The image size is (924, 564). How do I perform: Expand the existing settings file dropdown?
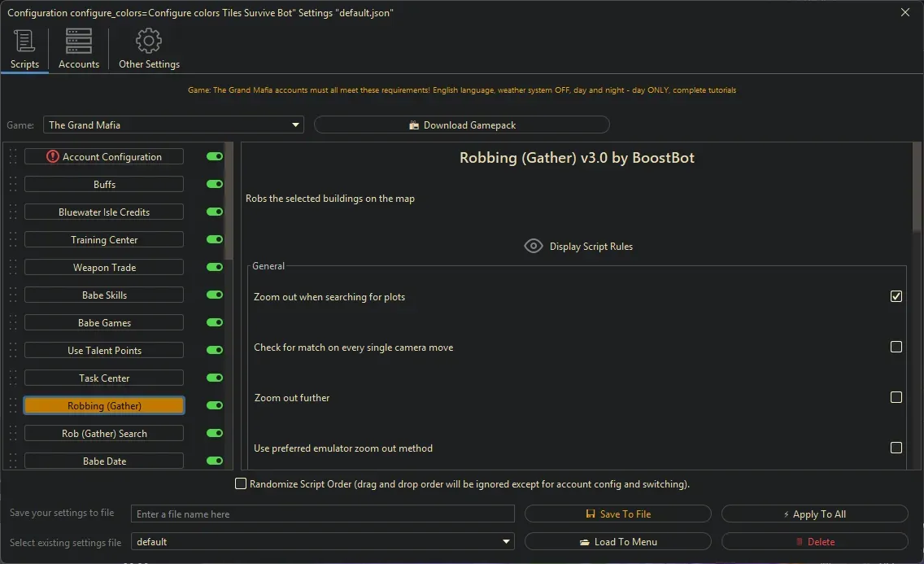click(x=322, y=541)
